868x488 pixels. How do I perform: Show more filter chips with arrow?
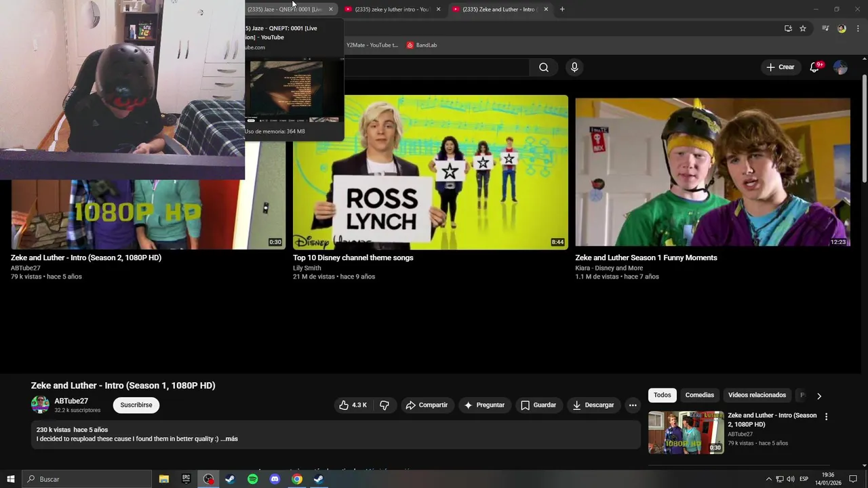coord(818,396)
